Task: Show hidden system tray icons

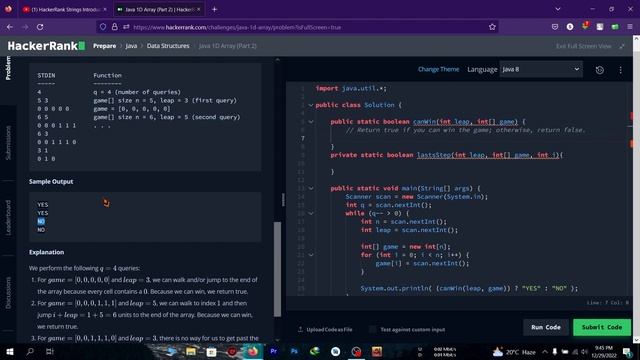Action: pyautogui.click(x=544, y=351)
